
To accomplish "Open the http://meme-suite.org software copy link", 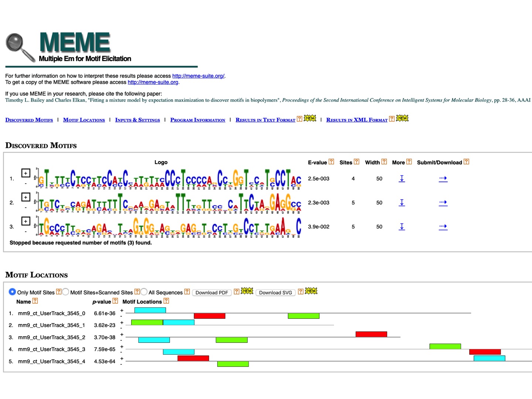I will 153,82.
